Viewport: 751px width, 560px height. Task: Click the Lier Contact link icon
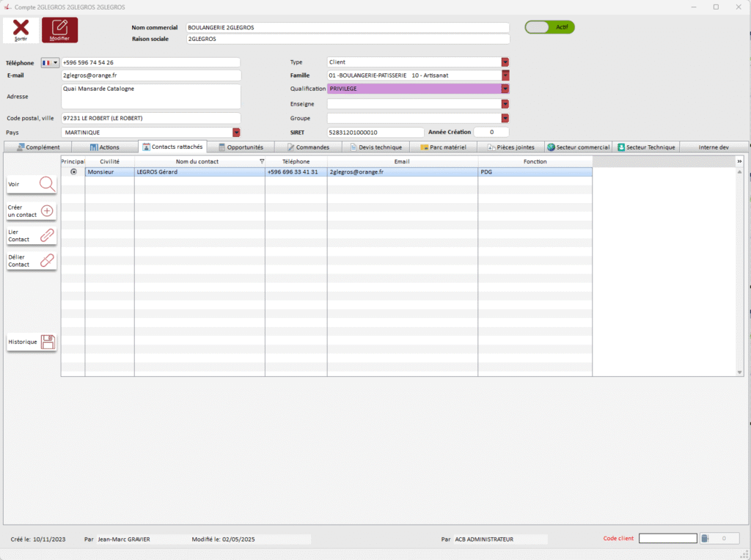pyautogui.click(x=47, y=235)
